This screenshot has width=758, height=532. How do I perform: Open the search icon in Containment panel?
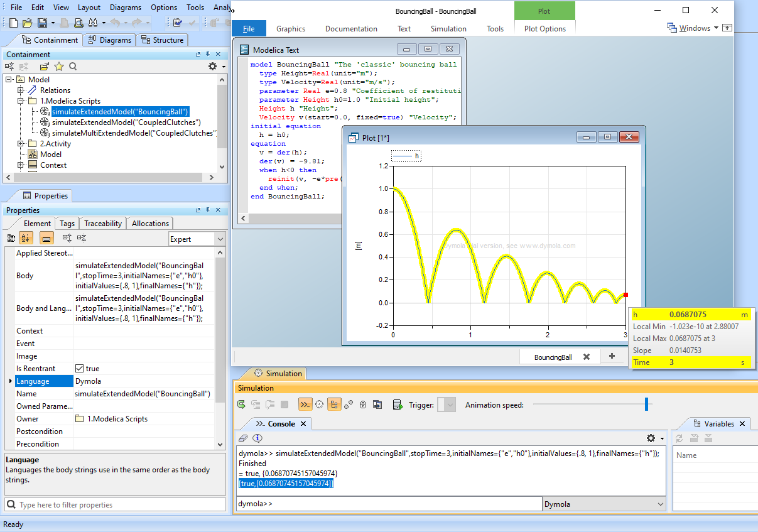pyautogui.click(x=73, y=66)
